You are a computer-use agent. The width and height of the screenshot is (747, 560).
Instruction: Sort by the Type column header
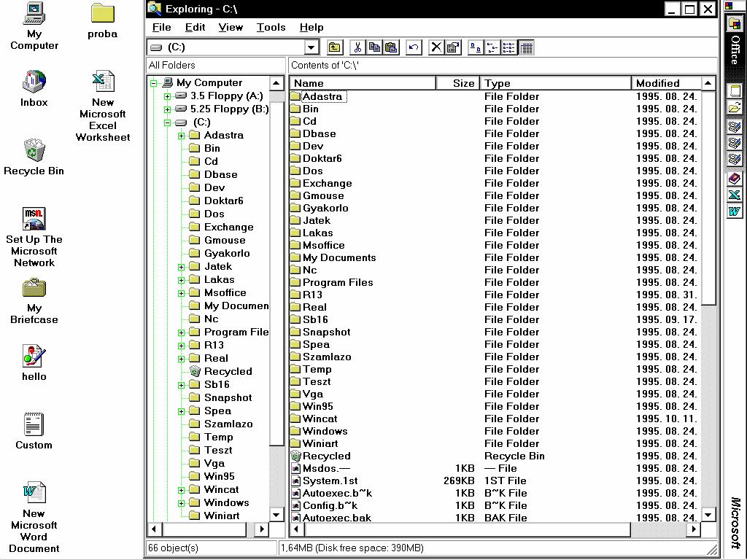pos(555,83)
